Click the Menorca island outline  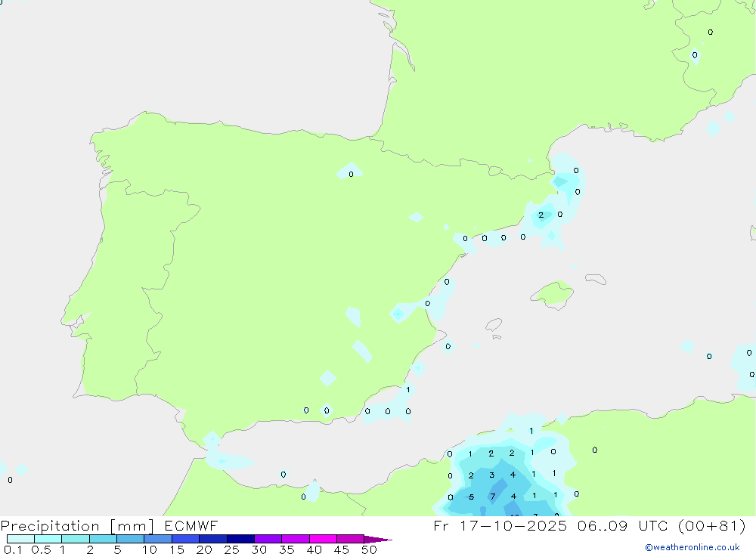pos(596,279)
